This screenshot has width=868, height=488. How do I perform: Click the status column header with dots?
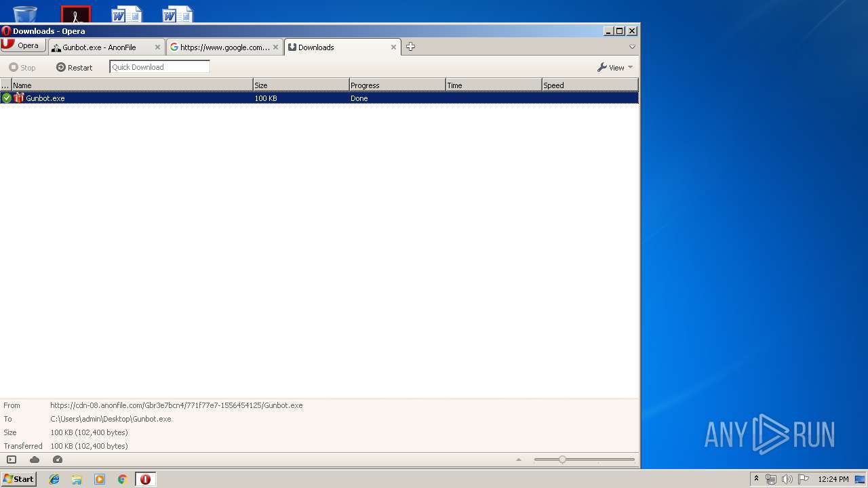click(5, 85)
